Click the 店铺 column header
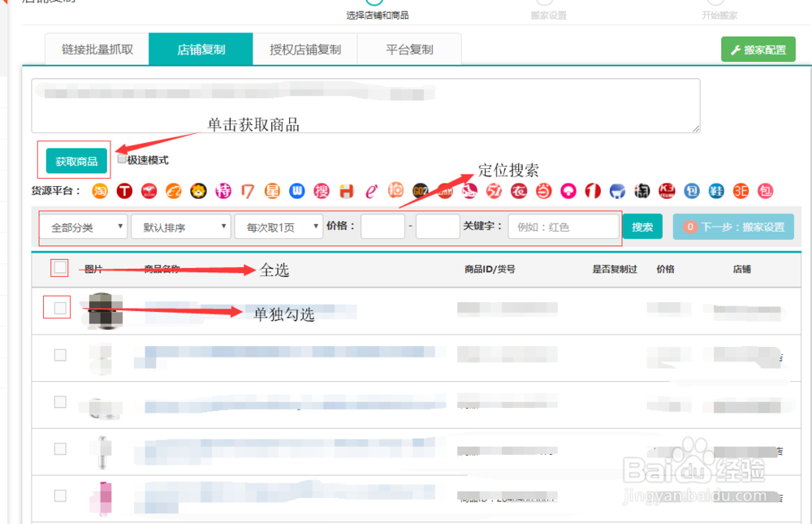This screenshot has width=812, height=524. click(x=741, y=269)
